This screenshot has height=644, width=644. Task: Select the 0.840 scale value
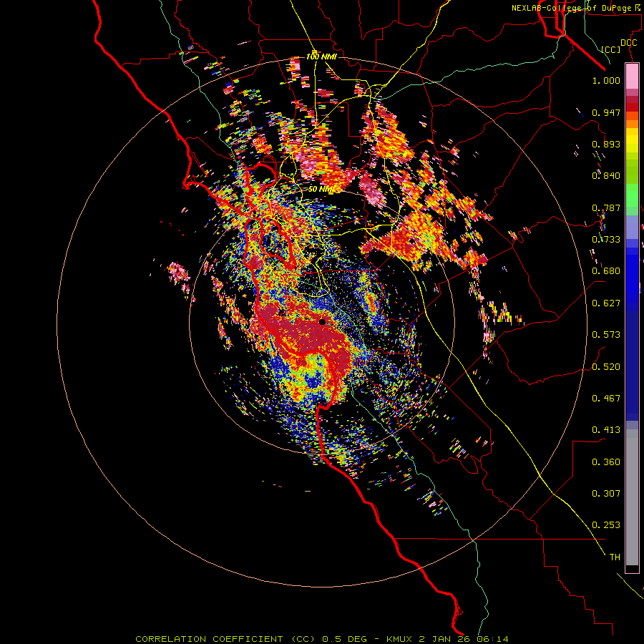pyautogui.click(x=606, y=176)
